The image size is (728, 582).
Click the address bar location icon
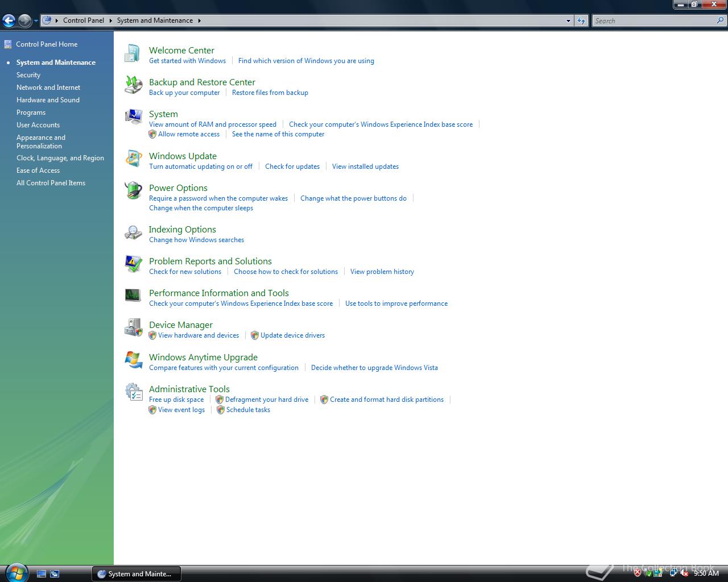pos(48,20)
